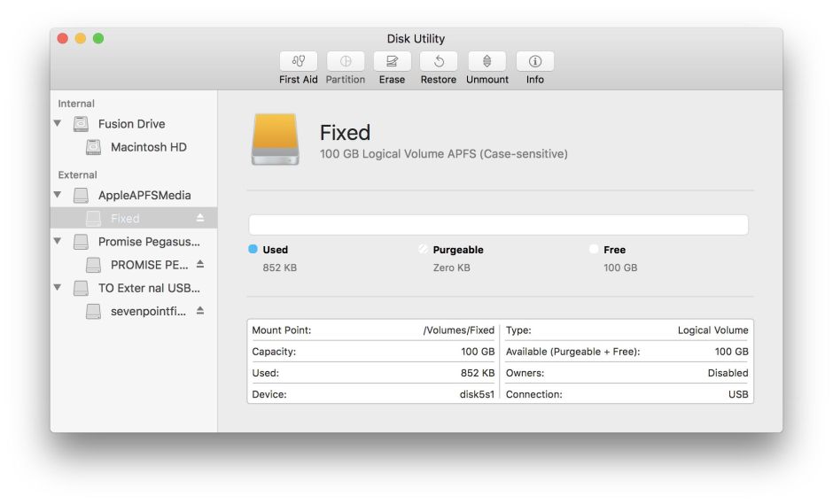Click the Unmount toolbar icon
Image resolution: width=833 pixels, height=504 pixels.
click(487, 61)
